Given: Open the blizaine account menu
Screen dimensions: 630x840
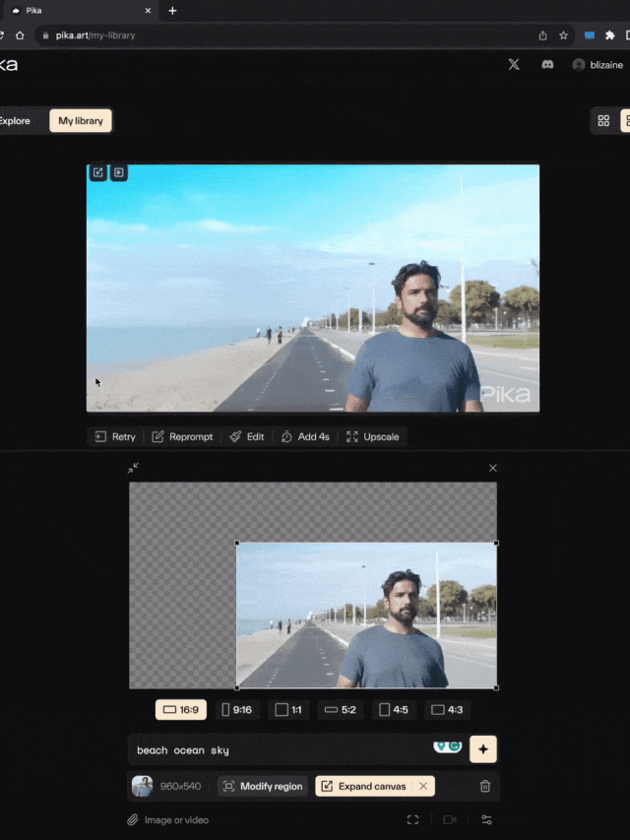Looking at the screenshot, I should coord(598,64).
